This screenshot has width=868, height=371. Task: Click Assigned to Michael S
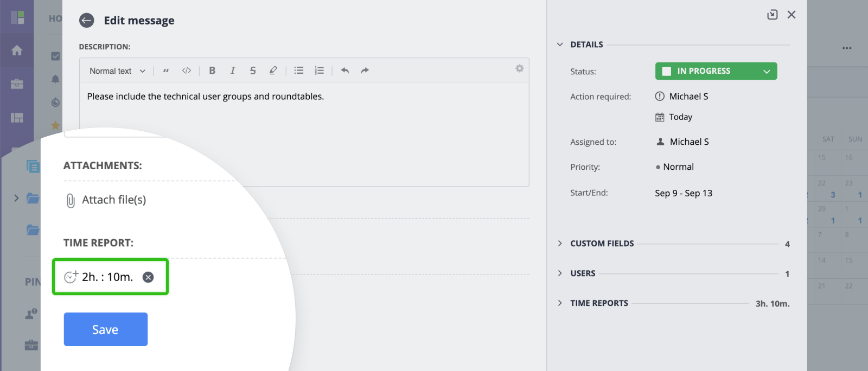click(689, 142)
